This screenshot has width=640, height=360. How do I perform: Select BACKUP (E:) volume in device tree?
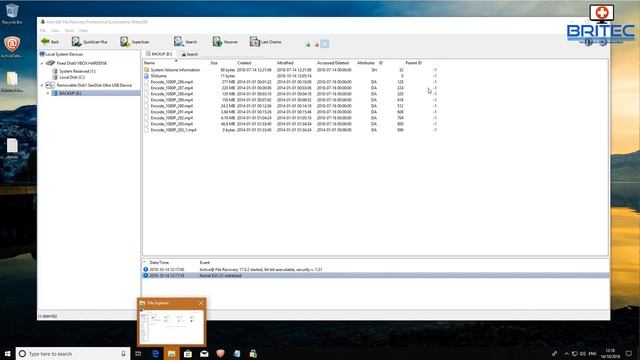pos(70,93)
